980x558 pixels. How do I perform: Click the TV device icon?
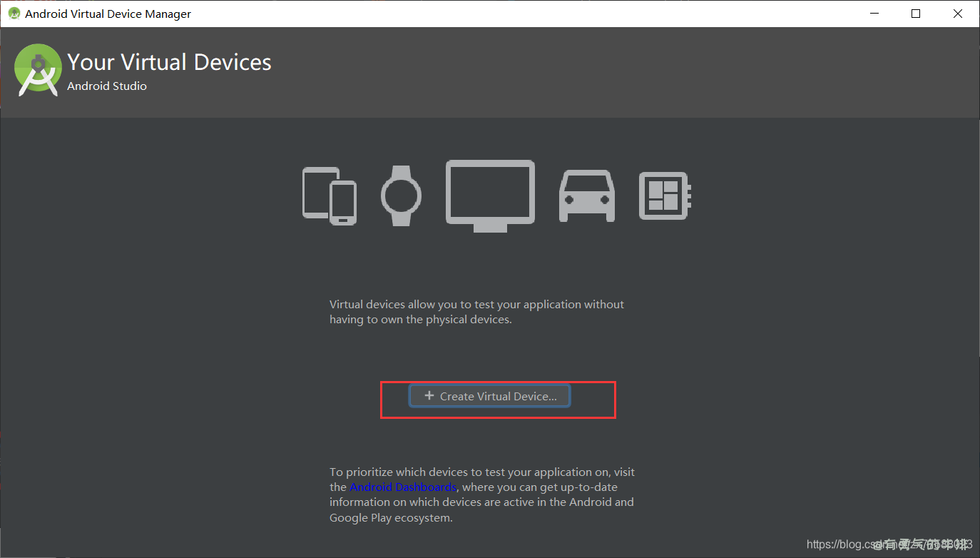[x=490, y=196]
